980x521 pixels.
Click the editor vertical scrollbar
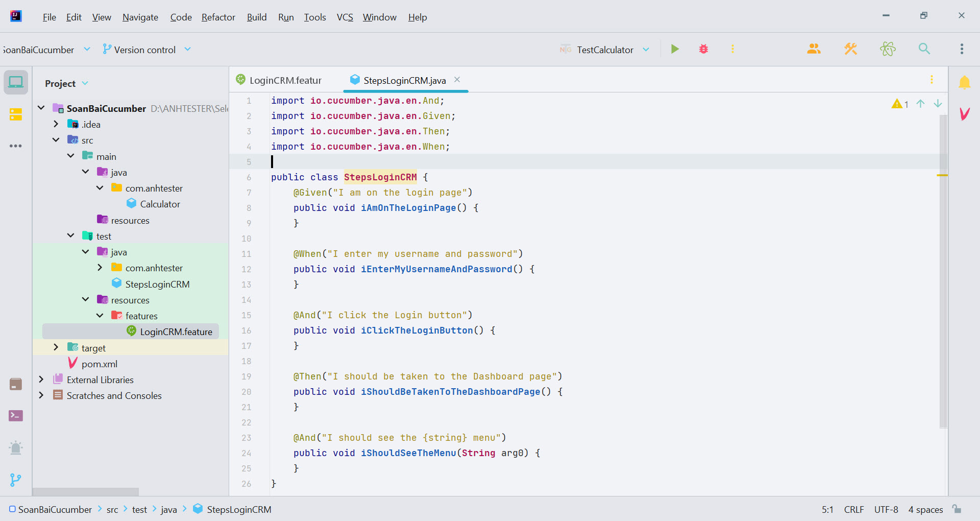[943, 271]
